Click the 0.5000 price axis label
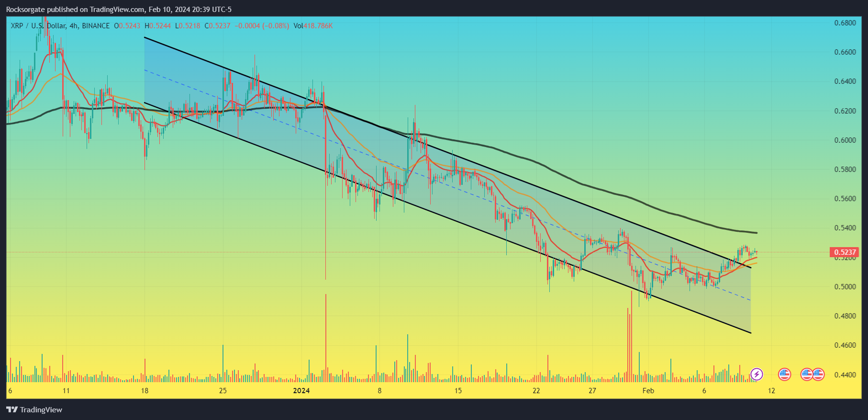The image size is (868, 420). tap(845, 287)
